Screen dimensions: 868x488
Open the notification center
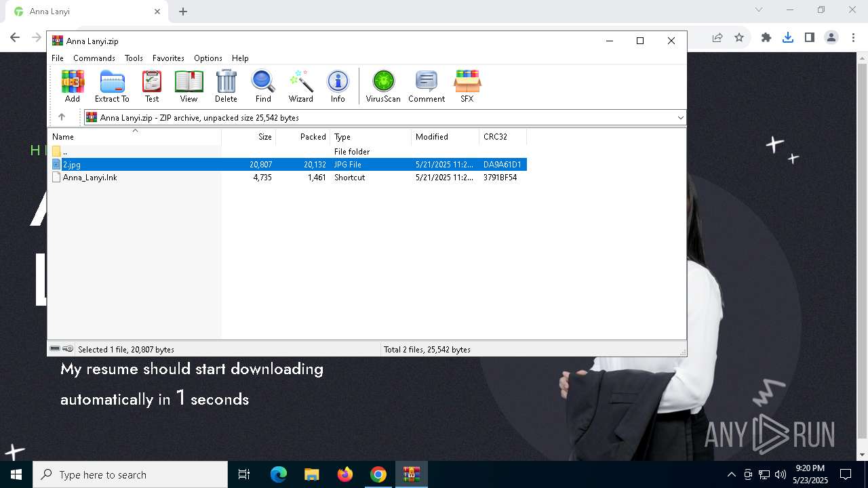tap(846, 474)
